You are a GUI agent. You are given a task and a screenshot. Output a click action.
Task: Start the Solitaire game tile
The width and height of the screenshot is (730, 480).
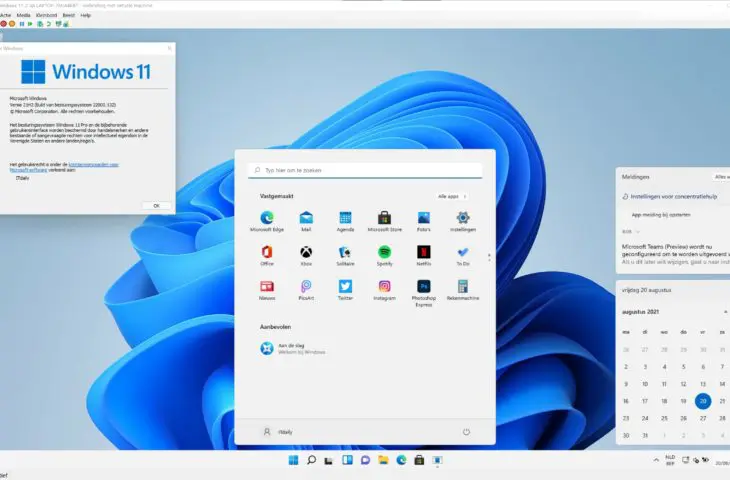(x=345, y=255)
